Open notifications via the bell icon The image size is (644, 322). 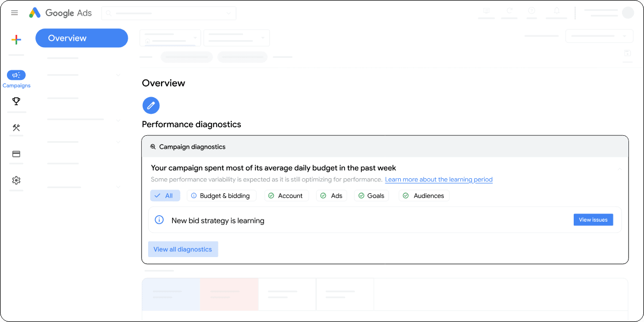click(557, 10)
